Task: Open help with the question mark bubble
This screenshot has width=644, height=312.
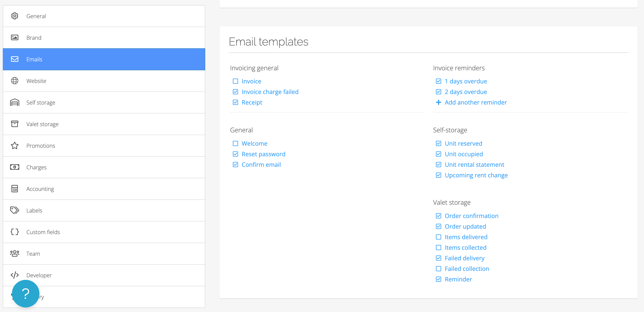Action: 25,293
